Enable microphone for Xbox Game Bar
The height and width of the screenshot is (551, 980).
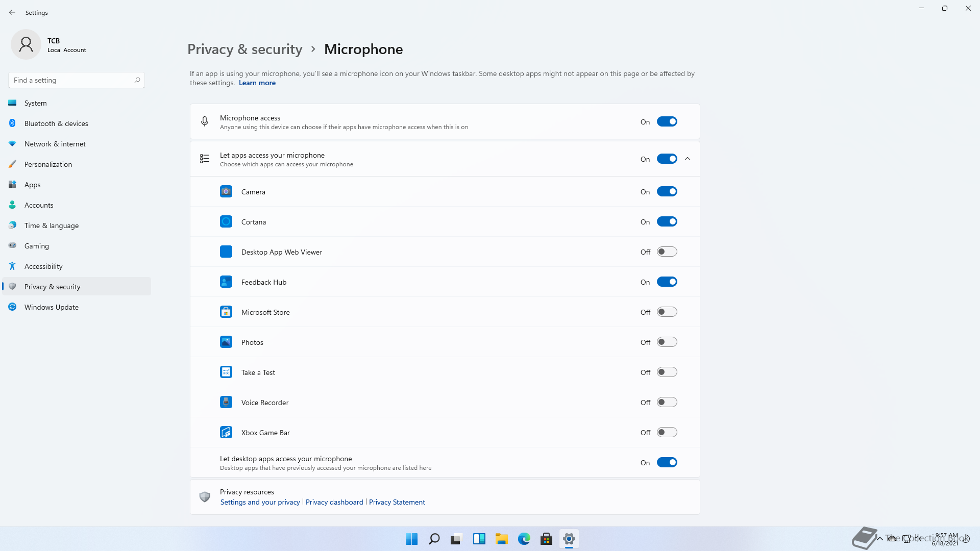(x=667, y=432)
